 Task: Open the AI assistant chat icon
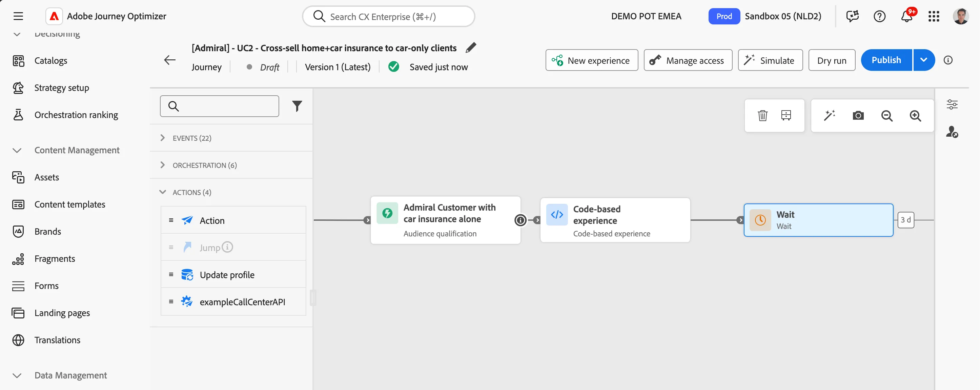tap(852, 16)
